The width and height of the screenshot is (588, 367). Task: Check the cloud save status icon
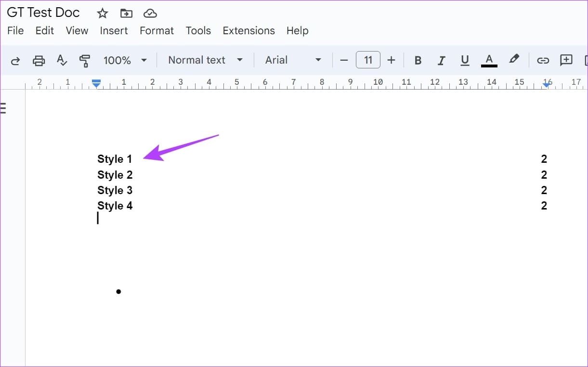150,13
